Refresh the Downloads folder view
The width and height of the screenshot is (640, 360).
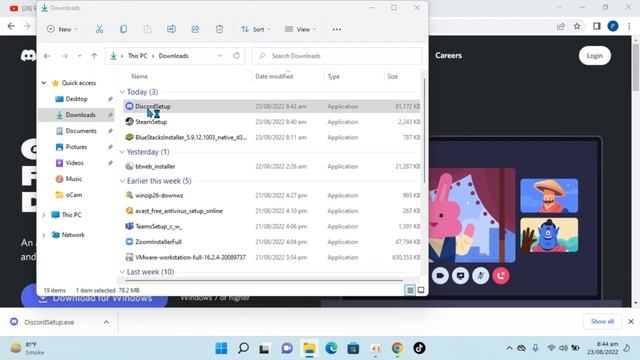coord(236,56)
